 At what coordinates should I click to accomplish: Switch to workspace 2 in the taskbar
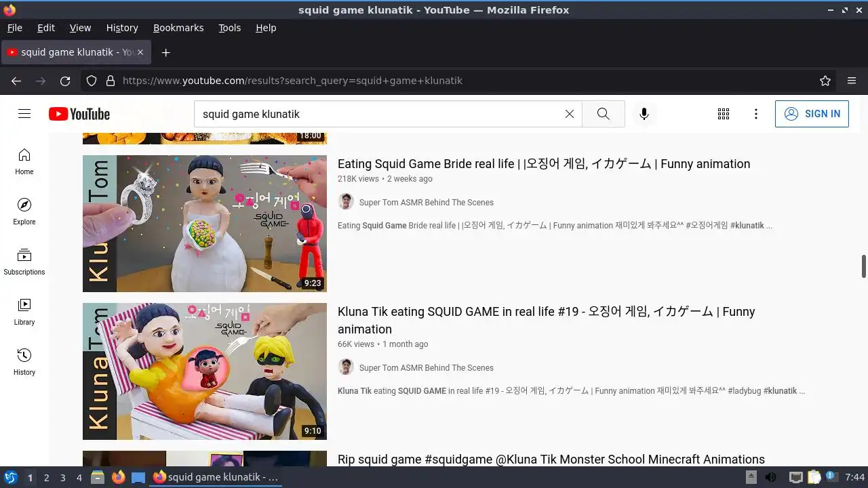pyautogui.click(x=46, y=477)
